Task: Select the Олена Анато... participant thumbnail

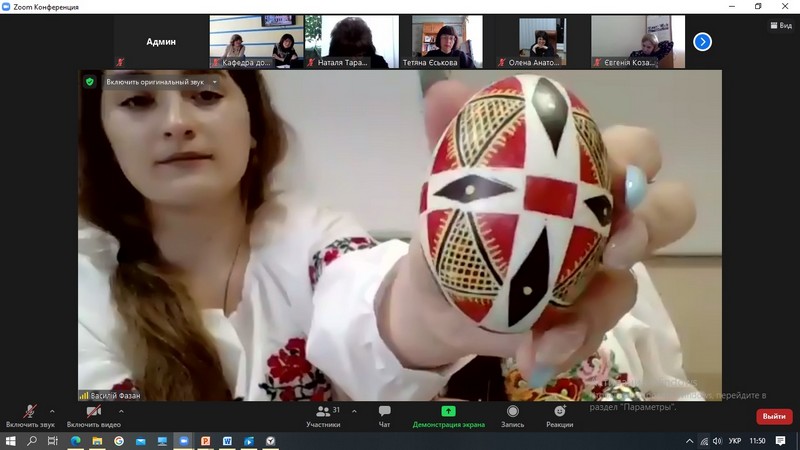Action: 542,42
